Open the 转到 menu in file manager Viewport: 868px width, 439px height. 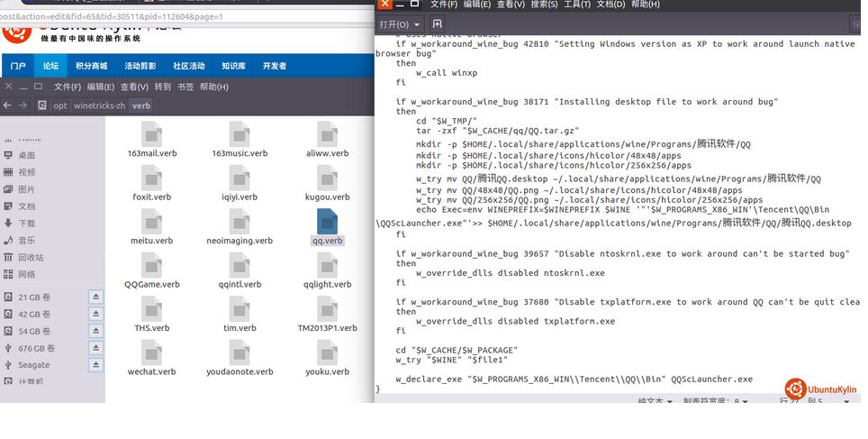click(x=163, y=87)
